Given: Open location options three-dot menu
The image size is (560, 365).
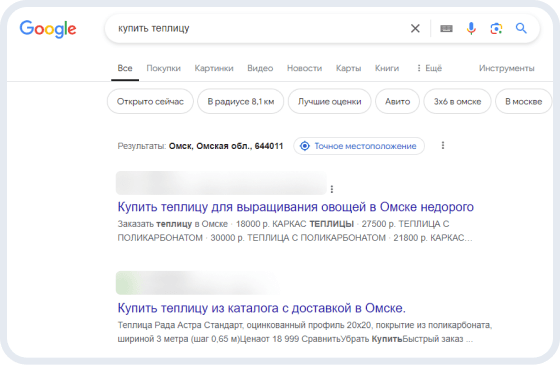Looking at the screenshot, I should (443, 145).
